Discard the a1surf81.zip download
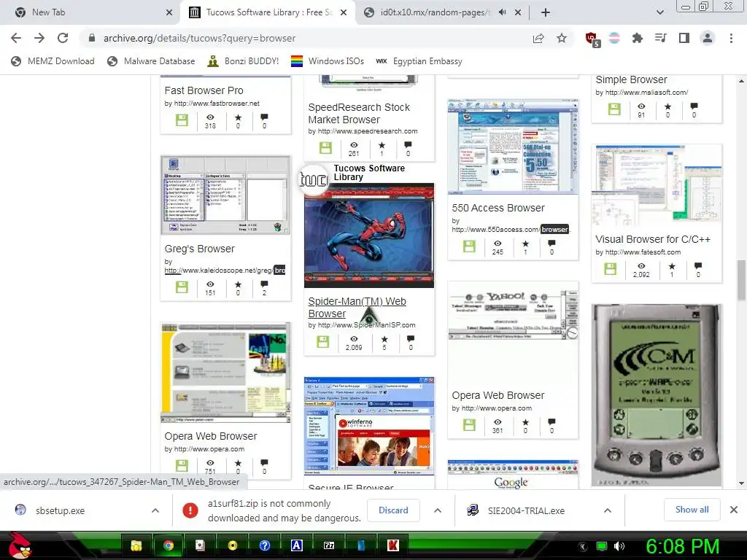 393,510
